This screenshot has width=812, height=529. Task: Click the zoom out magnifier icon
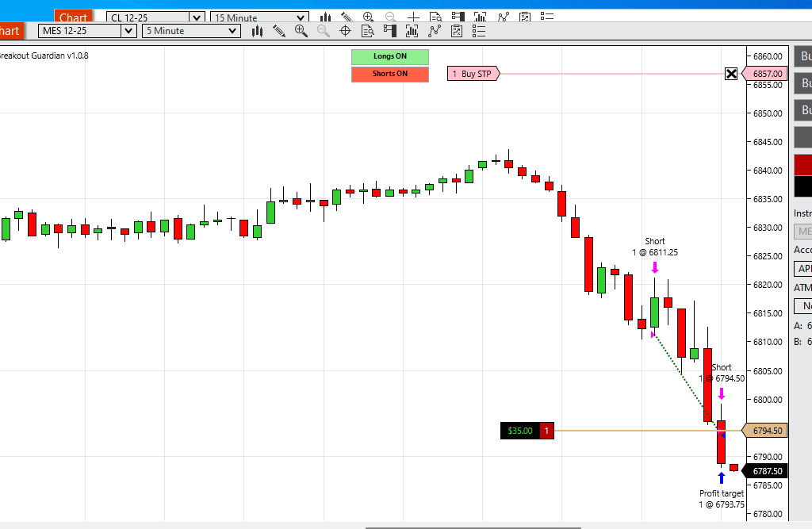[x=324, y=31]
